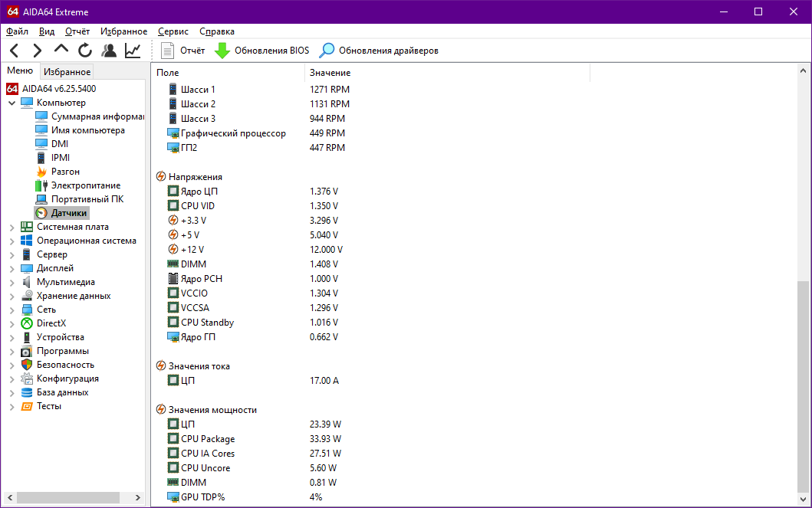Open the Отчёт menu in menu bar
812x508 pixels.
(77, 31)
